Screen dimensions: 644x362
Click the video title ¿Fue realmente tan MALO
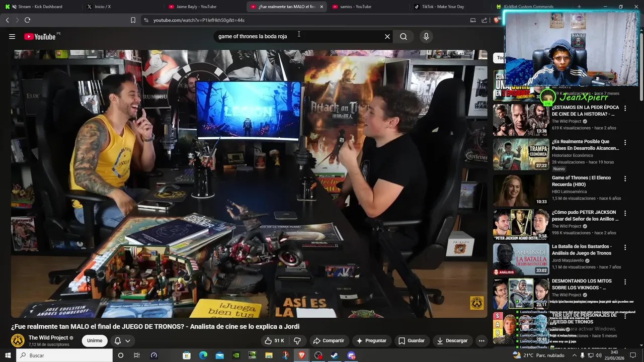(155, 326)
